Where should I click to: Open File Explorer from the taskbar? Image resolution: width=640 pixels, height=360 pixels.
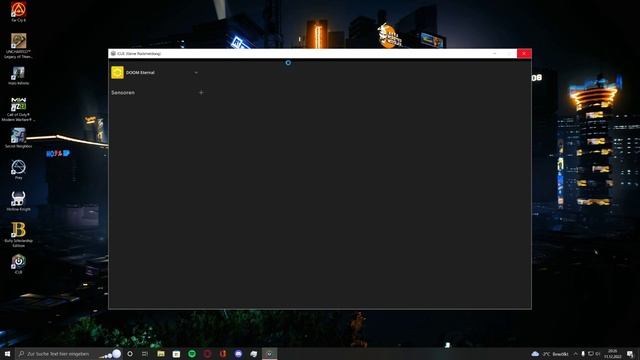tap(161, 353)
